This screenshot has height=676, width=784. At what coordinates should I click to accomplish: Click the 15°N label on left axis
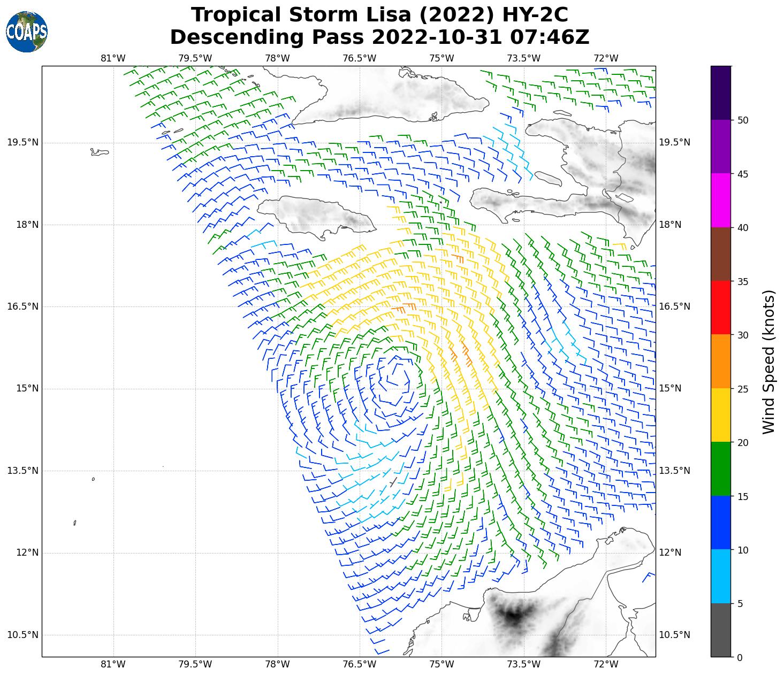tap(27, 388)
